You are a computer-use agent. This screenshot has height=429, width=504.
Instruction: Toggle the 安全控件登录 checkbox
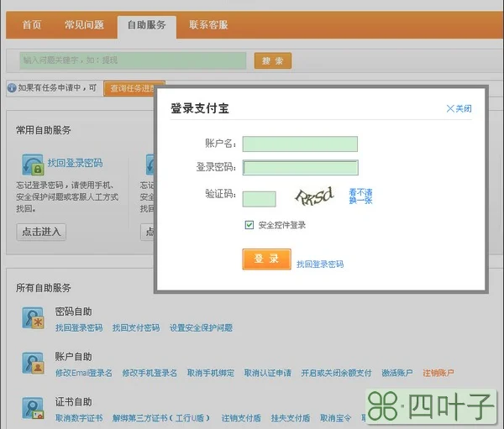tap(249, 225)
